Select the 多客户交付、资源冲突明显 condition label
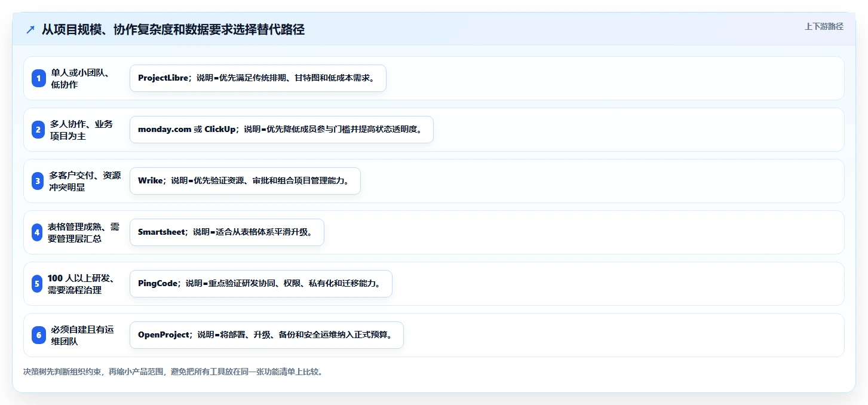868x405 pixels. click(x=85, y=181)
